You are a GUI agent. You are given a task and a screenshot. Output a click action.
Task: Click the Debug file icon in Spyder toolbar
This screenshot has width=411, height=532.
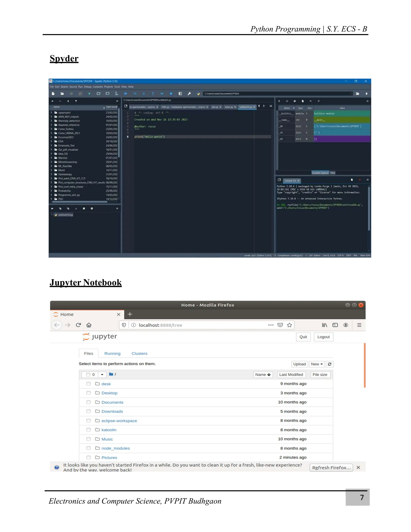pyautogui.click(x=125, y=94)
